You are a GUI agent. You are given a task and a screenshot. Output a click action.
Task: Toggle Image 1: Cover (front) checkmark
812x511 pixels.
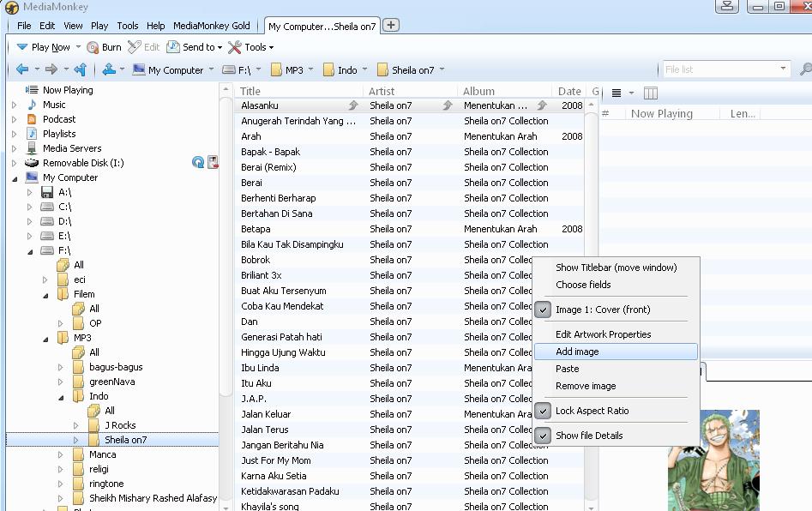click(x=543, y=310)
